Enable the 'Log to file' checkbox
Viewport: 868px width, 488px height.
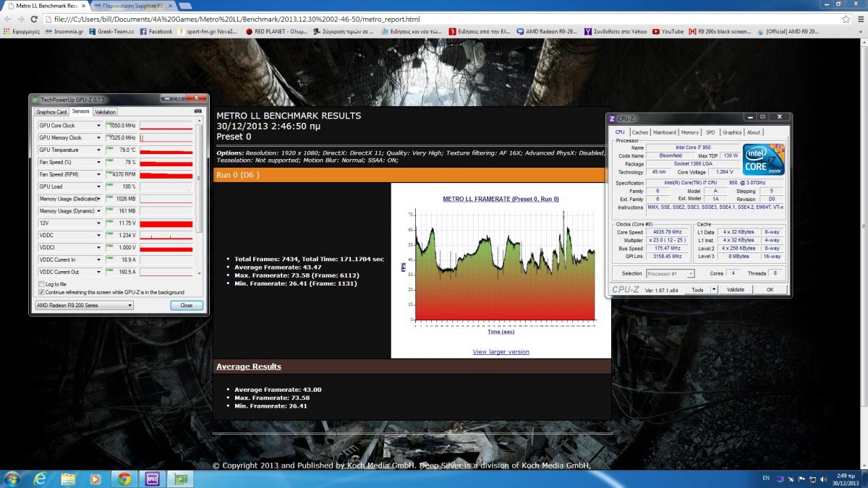41,284
